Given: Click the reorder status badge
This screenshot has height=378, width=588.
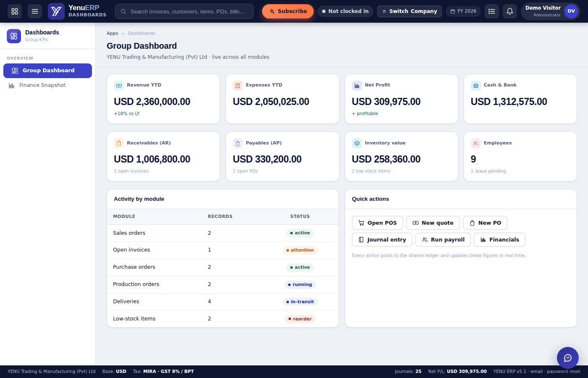Looking at the screenshot, I should pyautogui.click(x=300, y=319).
